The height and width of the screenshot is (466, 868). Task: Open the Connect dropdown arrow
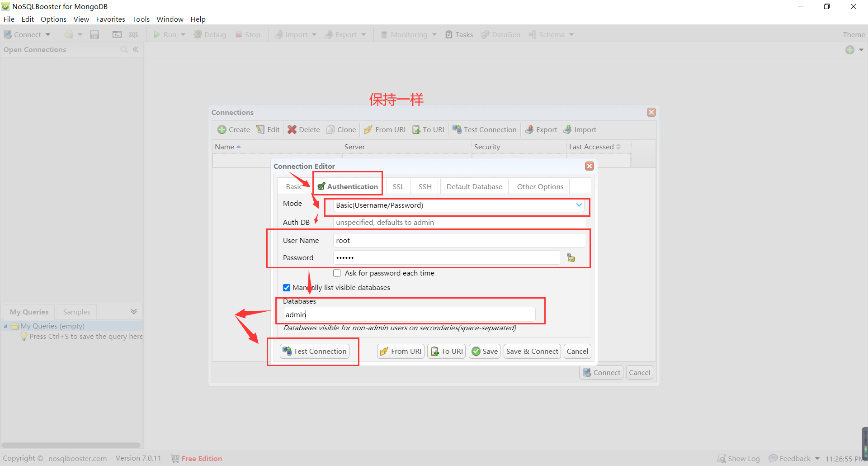coord(48,34)
